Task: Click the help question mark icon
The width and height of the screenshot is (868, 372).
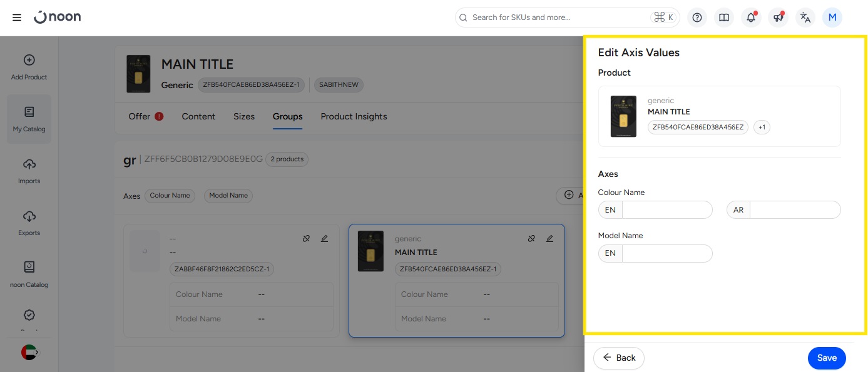Action: [x=697, y=18]
